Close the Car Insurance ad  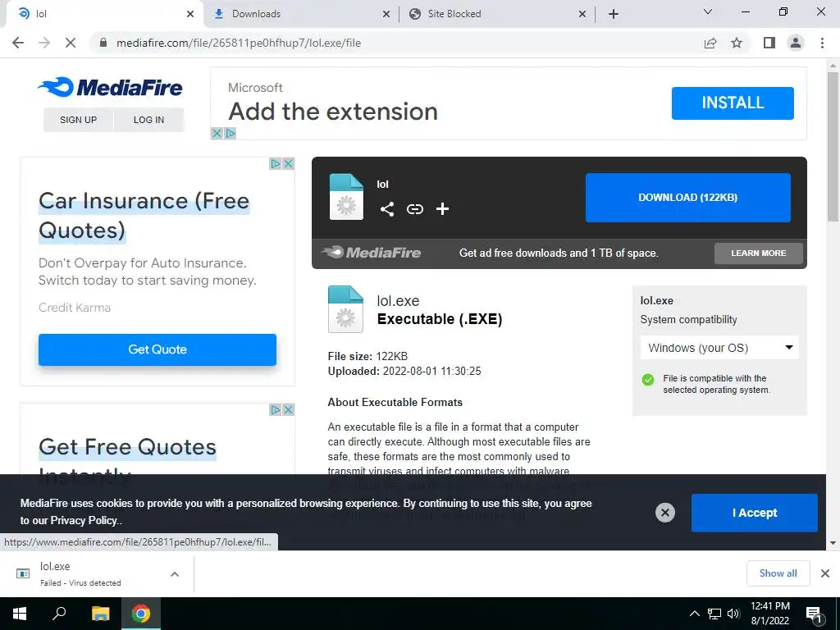coord(288,163)
